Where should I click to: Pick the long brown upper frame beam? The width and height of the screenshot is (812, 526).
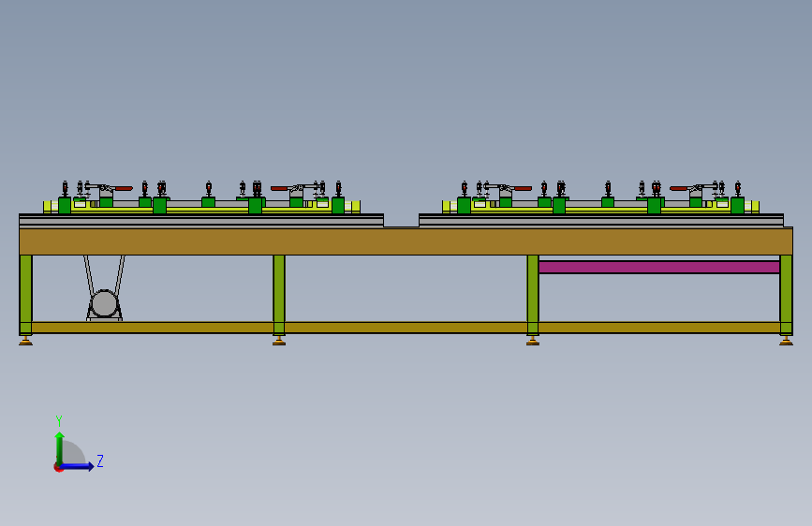click(x=406, y=241)
